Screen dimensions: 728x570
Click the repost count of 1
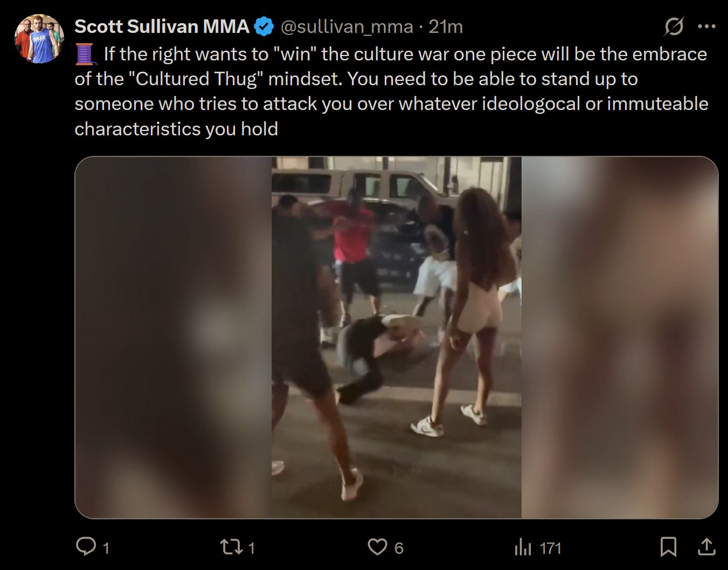pyautogui.click(x=251, y=548)
